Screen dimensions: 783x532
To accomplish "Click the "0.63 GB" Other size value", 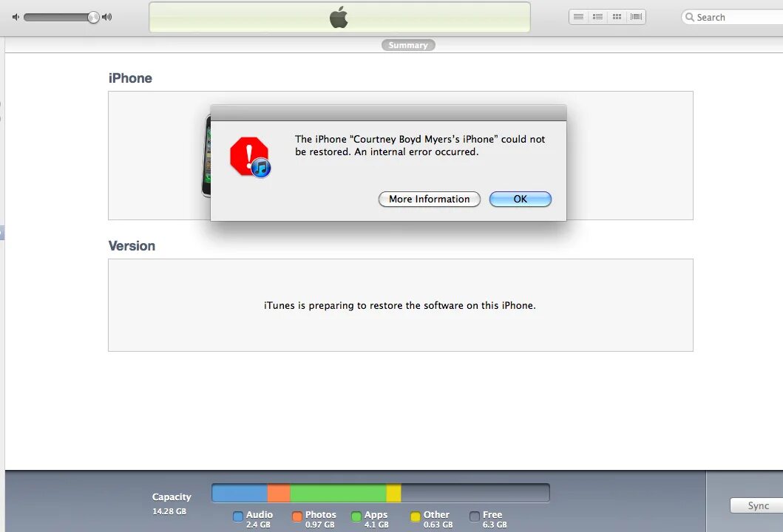I will click(438, 525).
